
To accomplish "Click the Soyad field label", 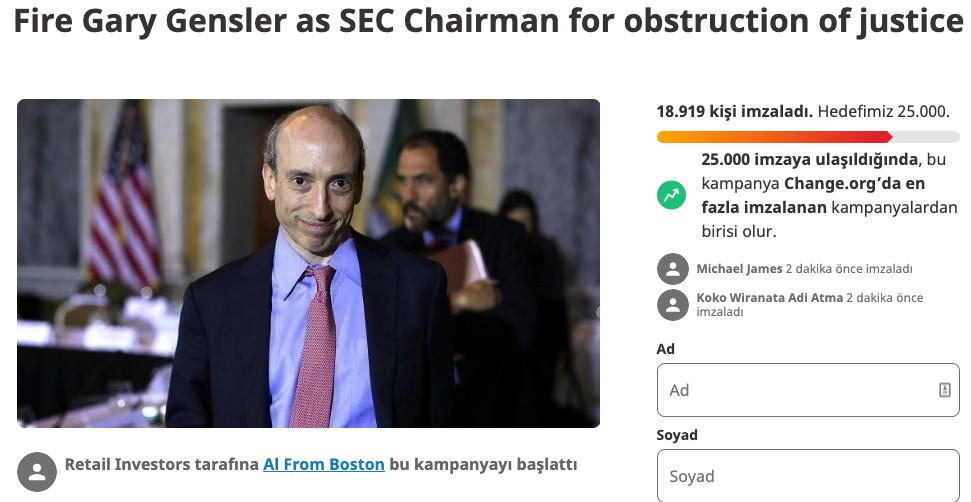I will tap(677, 435).
